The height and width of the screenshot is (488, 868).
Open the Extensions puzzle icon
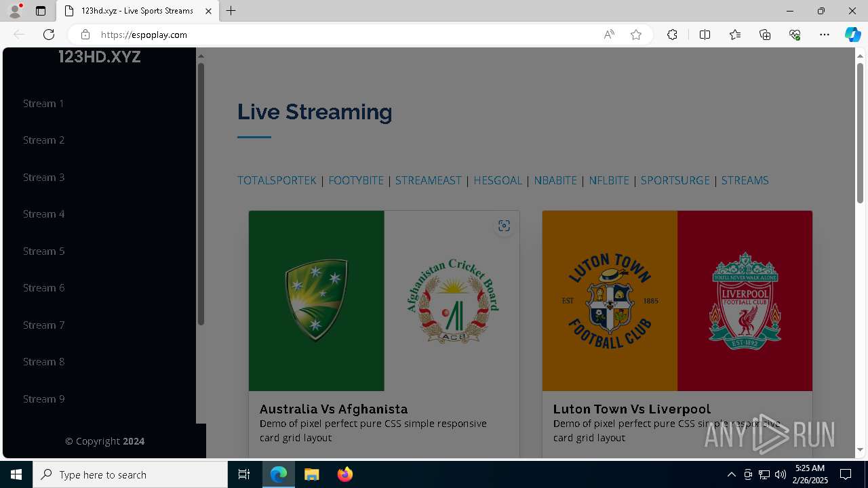click(x=672, y=35)
